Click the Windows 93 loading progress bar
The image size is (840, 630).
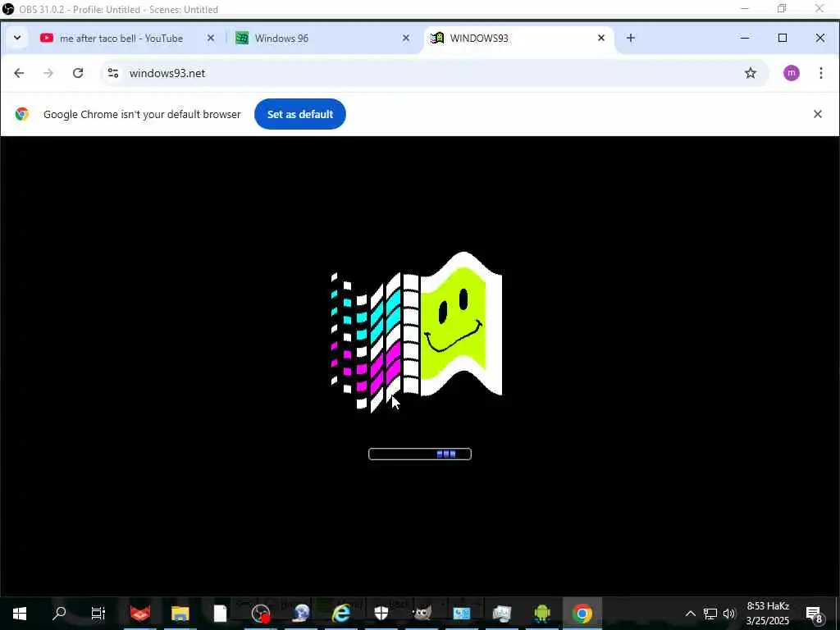420,454
